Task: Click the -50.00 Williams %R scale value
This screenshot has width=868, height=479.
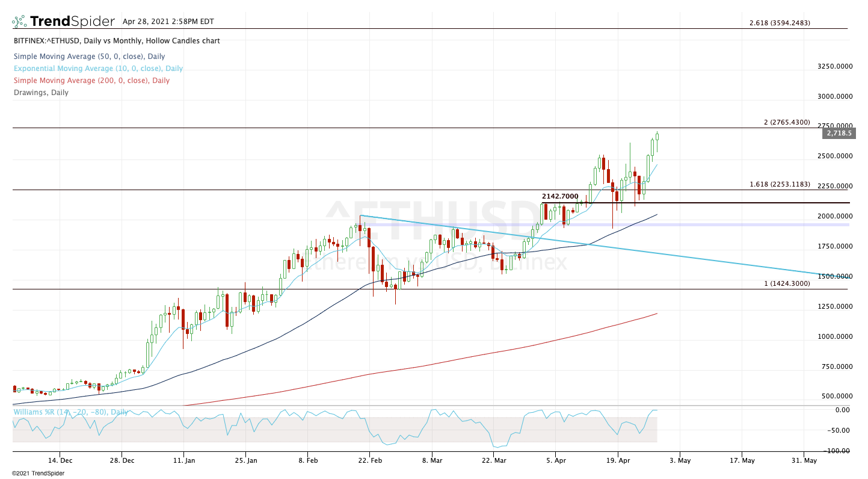Action: [840, 430]
